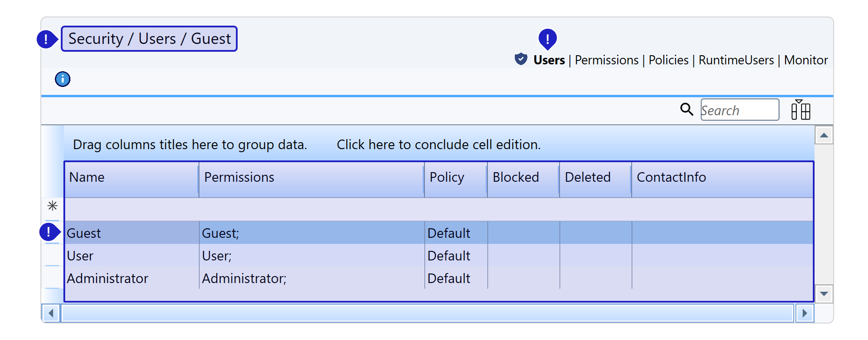This screenshot has width=868, height=340.
Task: Switch to the Permissions tab
Action: (x=606, y=60)
